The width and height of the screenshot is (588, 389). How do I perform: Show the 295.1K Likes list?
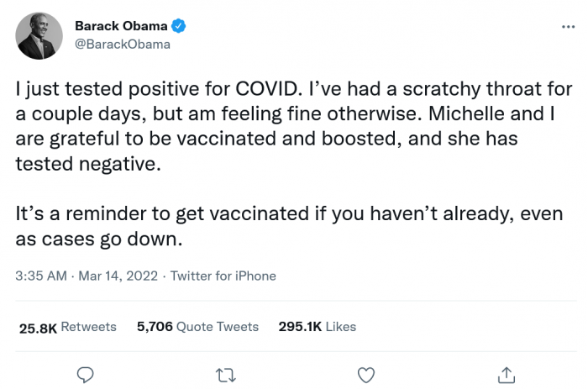tap(317, 327)
